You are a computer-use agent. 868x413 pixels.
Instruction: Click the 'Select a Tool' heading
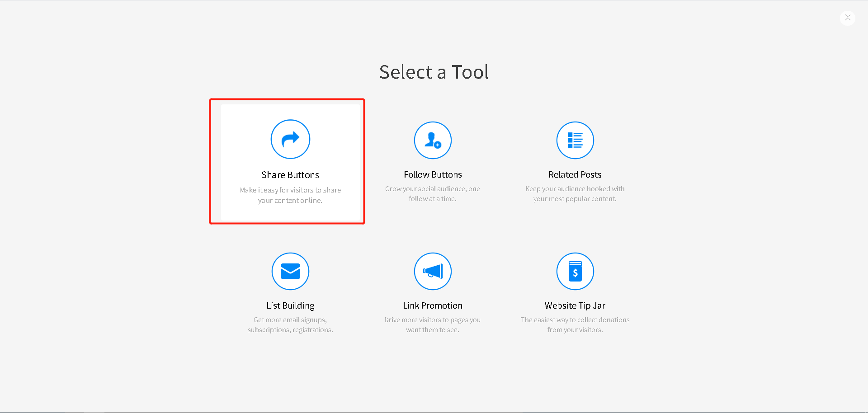[434, 72]
